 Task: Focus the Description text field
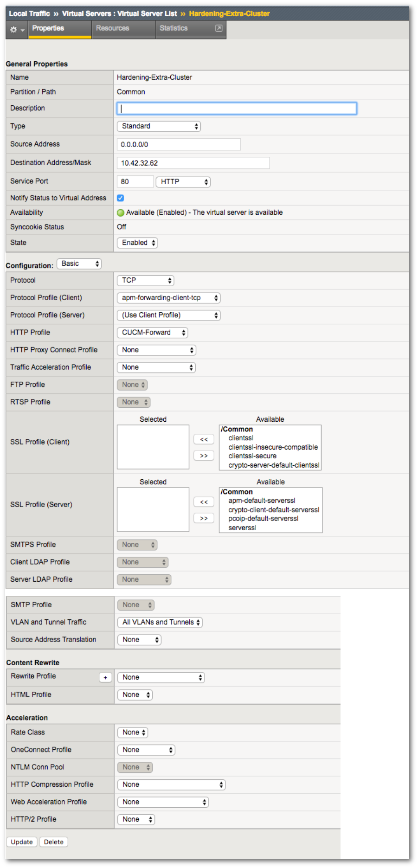[237, 109]
